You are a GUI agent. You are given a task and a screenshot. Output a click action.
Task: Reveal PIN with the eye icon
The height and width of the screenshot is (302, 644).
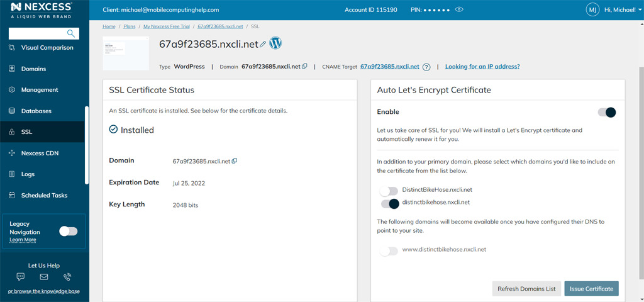(x=460, y=9)
